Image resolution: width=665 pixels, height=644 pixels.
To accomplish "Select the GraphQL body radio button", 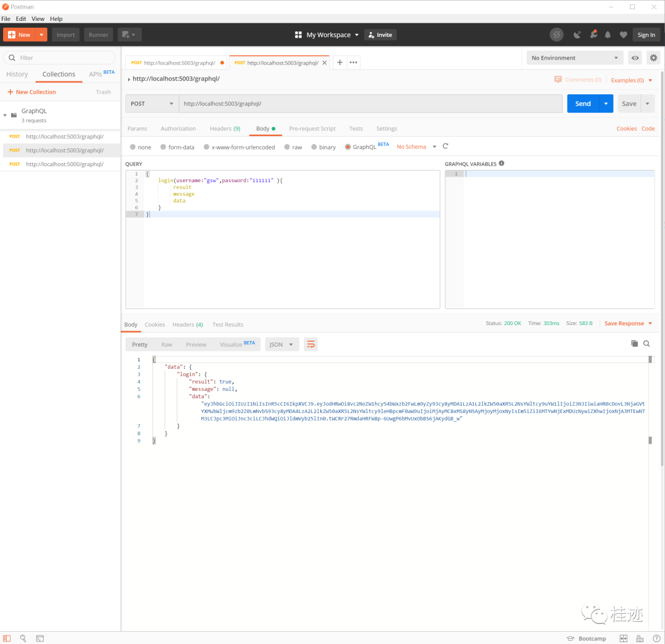I will (x=348, y=147).
